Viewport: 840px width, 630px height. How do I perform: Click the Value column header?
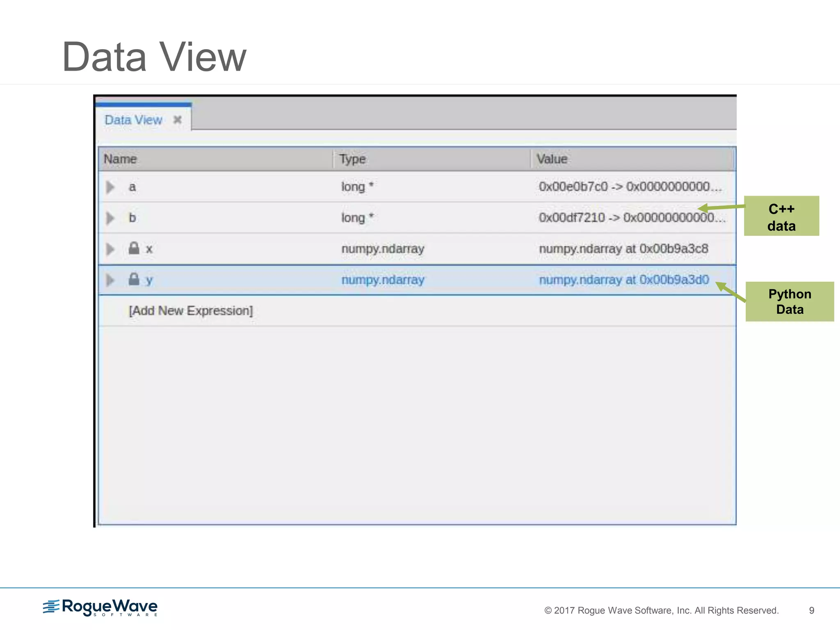point(552,159)
